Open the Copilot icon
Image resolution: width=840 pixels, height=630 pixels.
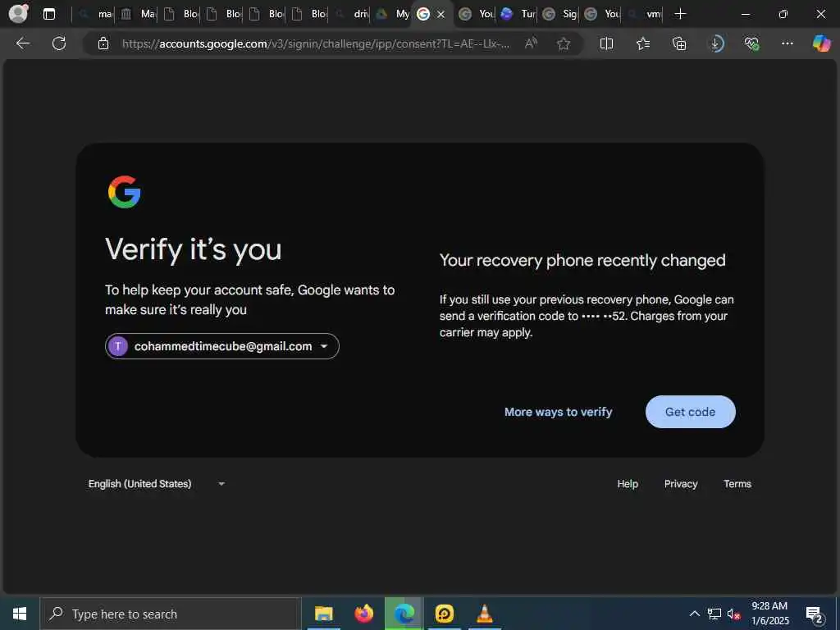tap(821, 43)
